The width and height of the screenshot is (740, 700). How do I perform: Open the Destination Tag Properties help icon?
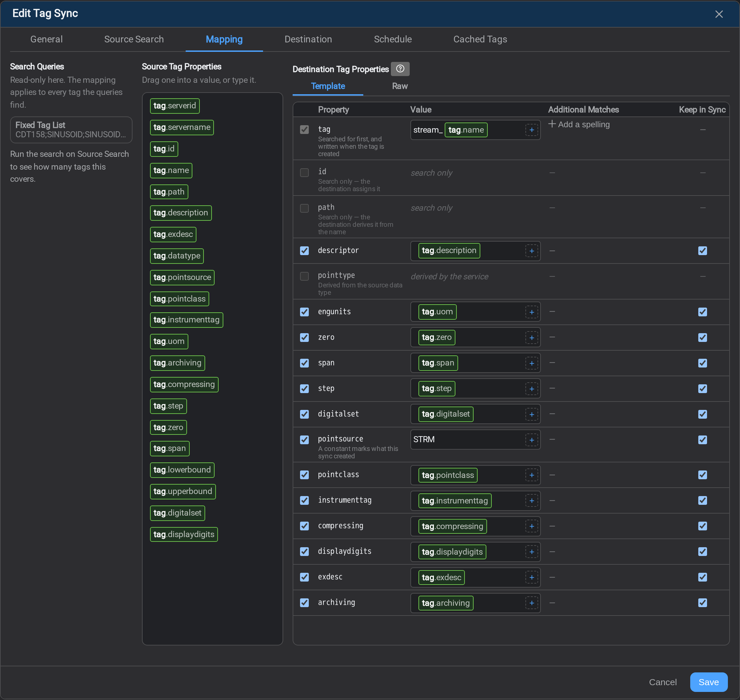[400, 69]
